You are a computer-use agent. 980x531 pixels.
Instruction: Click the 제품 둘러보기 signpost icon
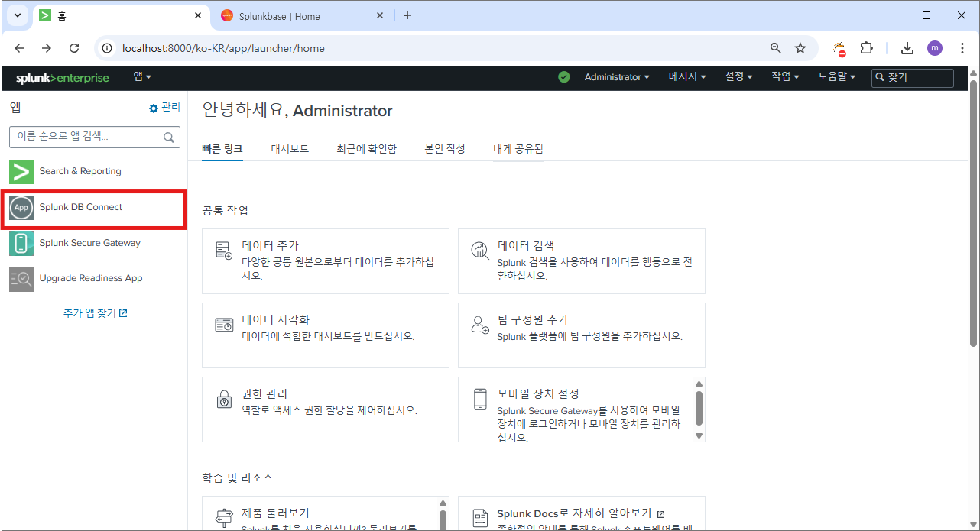(x=224, y=518)
